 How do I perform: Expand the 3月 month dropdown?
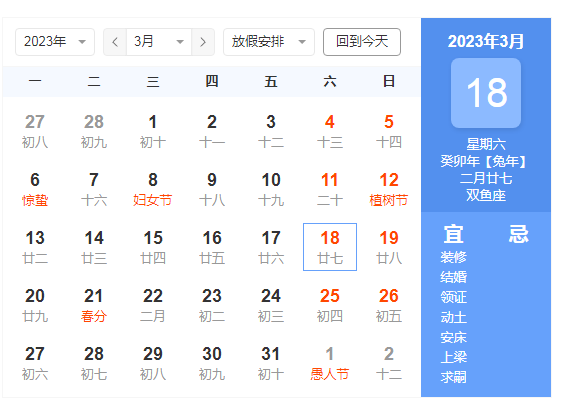click(159, 42)
